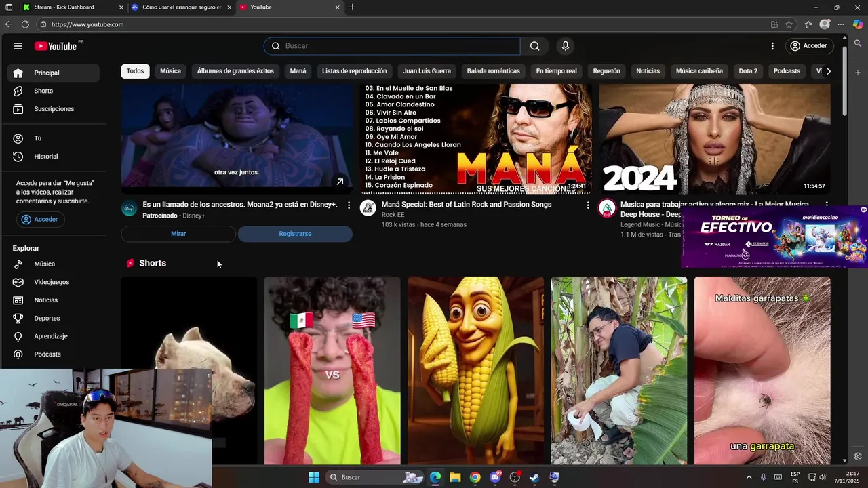
Task: Open a new browser tab
Action: (352, 7)
